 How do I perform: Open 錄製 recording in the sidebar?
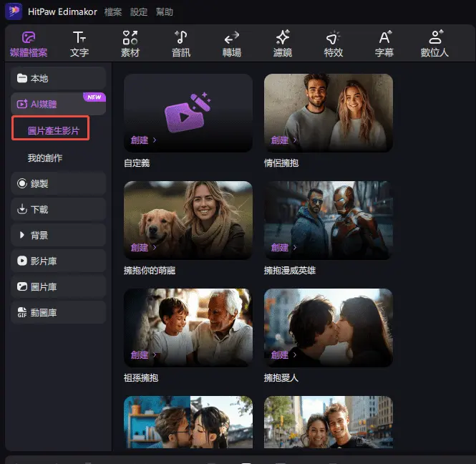tap(59, 183)
